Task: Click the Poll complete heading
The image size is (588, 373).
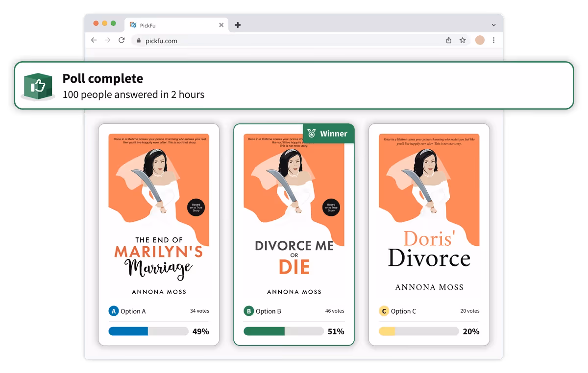Action: point(103,78)
